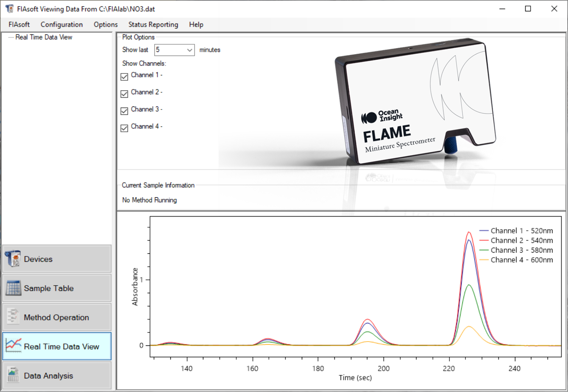The width and height of the screenshot is (568, 392).
Task: Toggle Channel 4 visibility off
Action: pos(124,128)
